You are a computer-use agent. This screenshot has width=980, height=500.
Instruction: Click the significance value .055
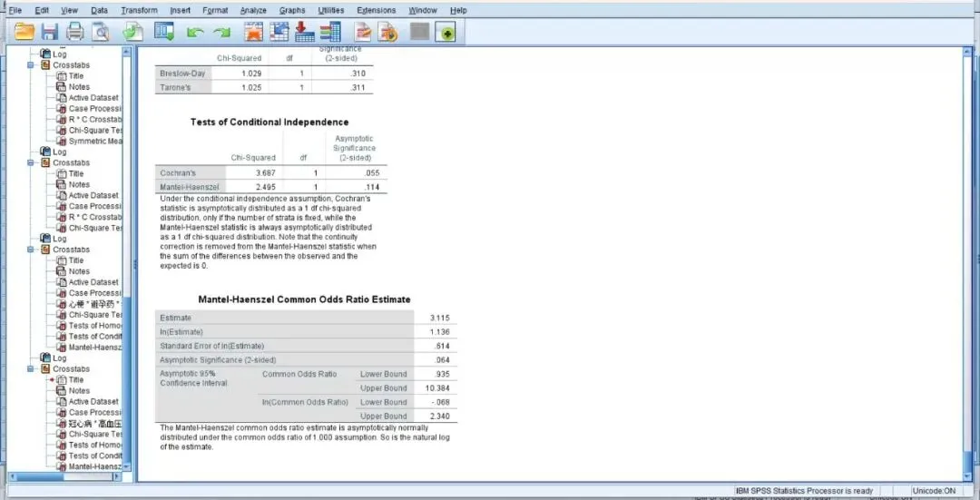(371, 172)
